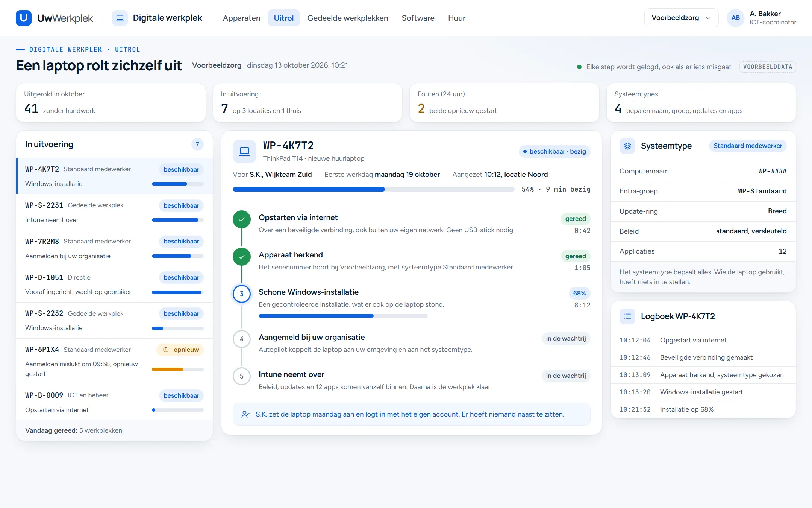Click the green checkmark for Apparaat herkend
Image resolution: width=812 pixels, height=508 pixels.
click(x=242, y=257)
